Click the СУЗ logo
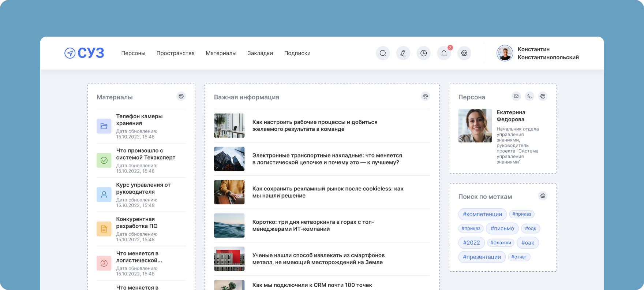This screenshot has width=644, height=290. (x=84, y=53)
